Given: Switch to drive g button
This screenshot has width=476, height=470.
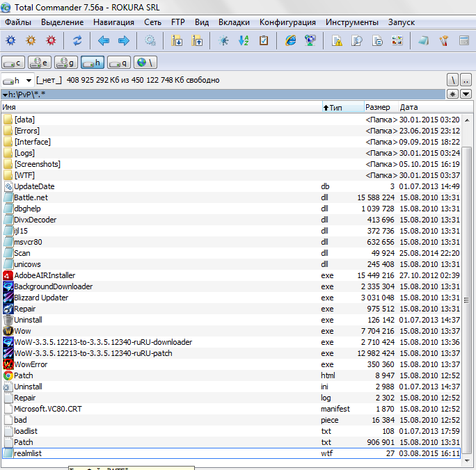Looking at the screenshot, I should point(66,63).
